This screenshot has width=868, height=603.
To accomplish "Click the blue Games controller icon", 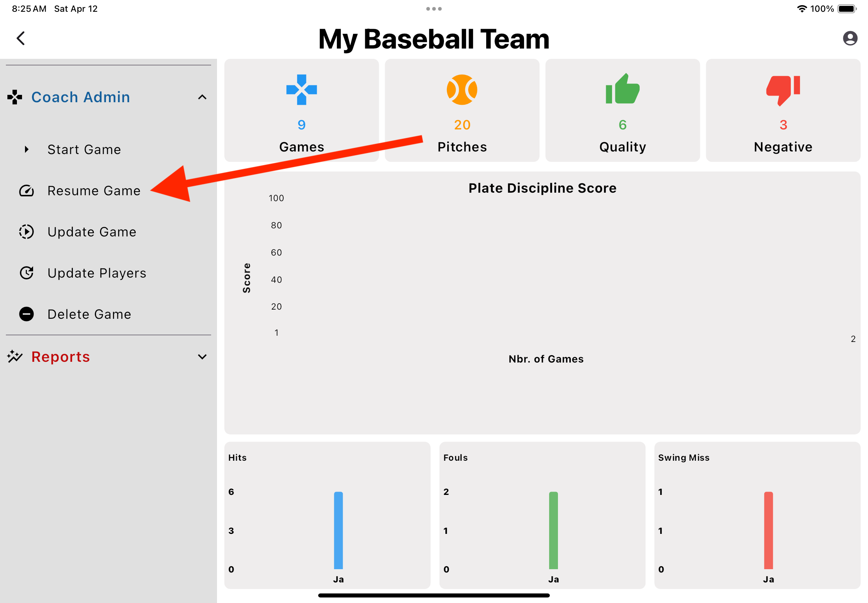I will click(301, 90).
